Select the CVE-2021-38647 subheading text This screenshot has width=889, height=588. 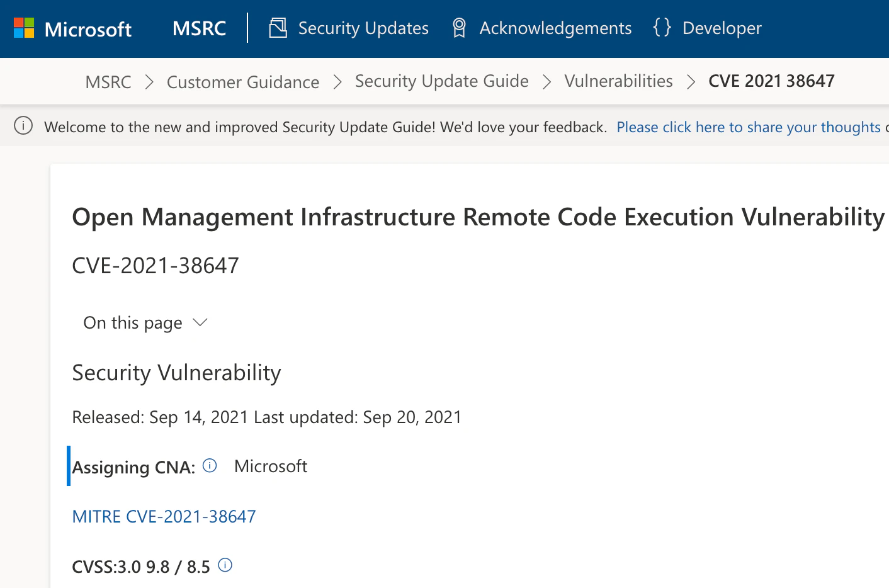click(156, 266)
